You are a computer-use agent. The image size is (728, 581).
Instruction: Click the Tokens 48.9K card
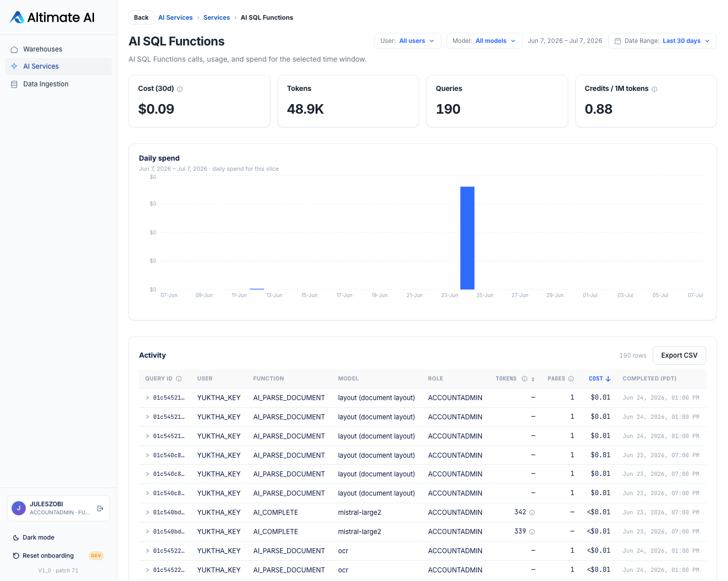click(x=348, y=101)
